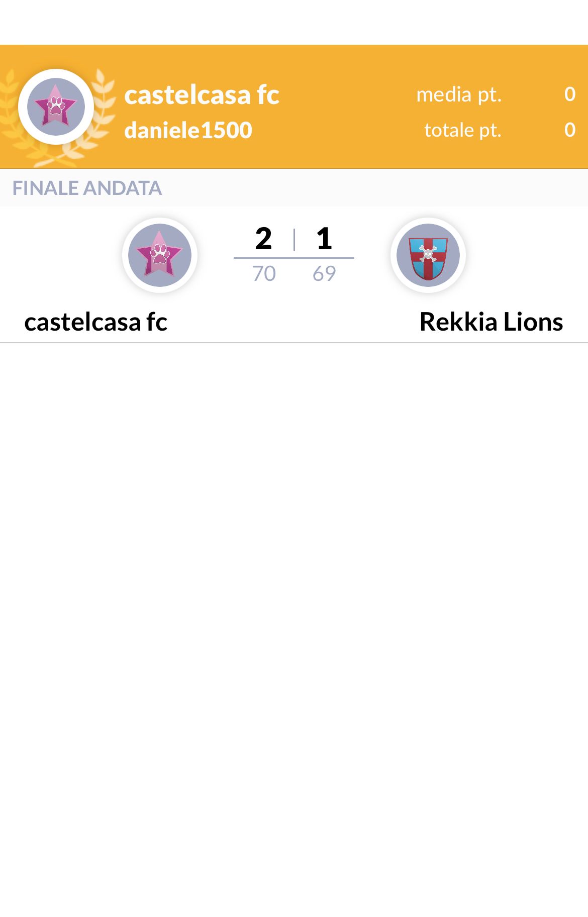This screenshot has width=588, height=917.
Task: Click the media pt. value 0
Action: 569,94
